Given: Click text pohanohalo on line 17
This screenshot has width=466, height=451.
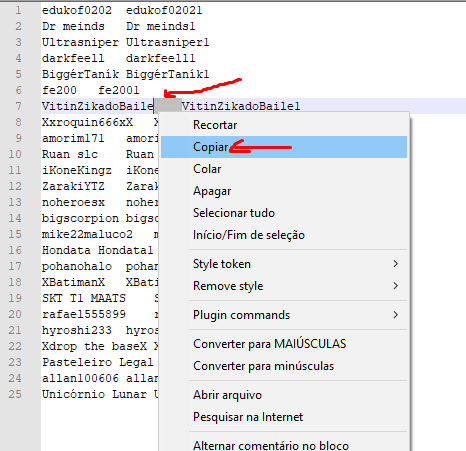Looking at the screenshot, I should (x=77, y=266).
